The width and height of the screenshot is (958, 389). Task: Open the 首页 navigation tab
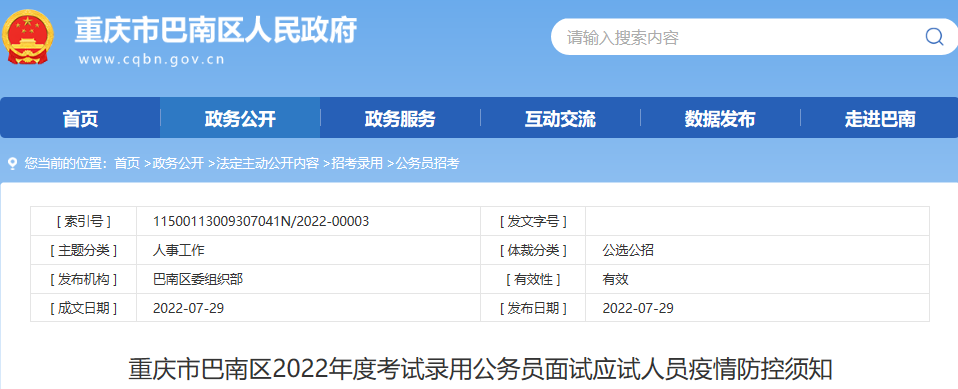[x=80, y=118]
